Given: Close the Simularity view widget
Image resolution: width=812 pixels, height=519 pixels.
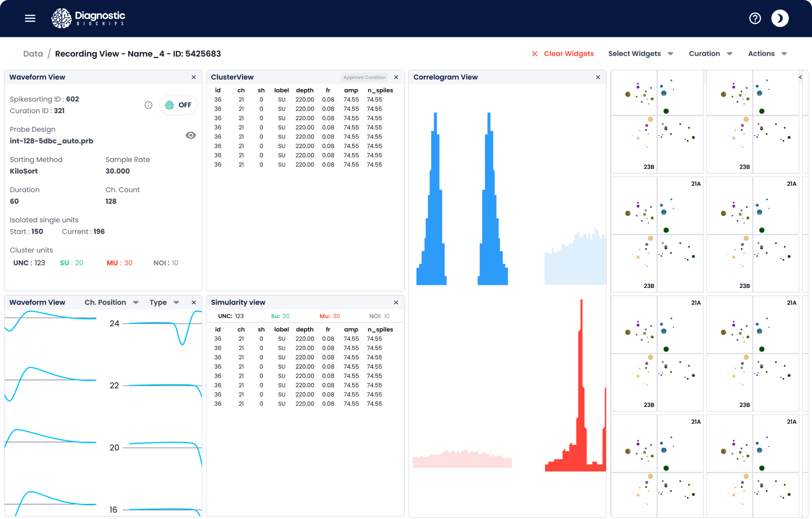Looking at the screenshot, I should tap(396, 303).
